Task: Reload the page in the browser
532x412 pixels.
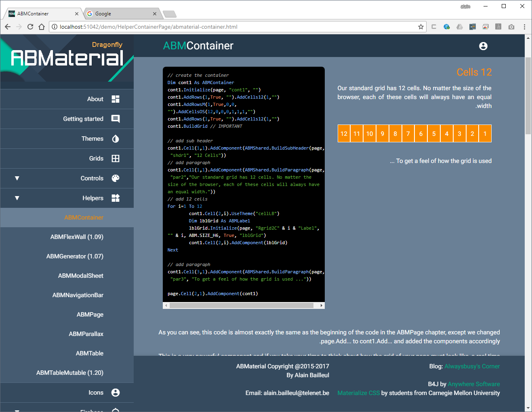Action: coord(30,27)
